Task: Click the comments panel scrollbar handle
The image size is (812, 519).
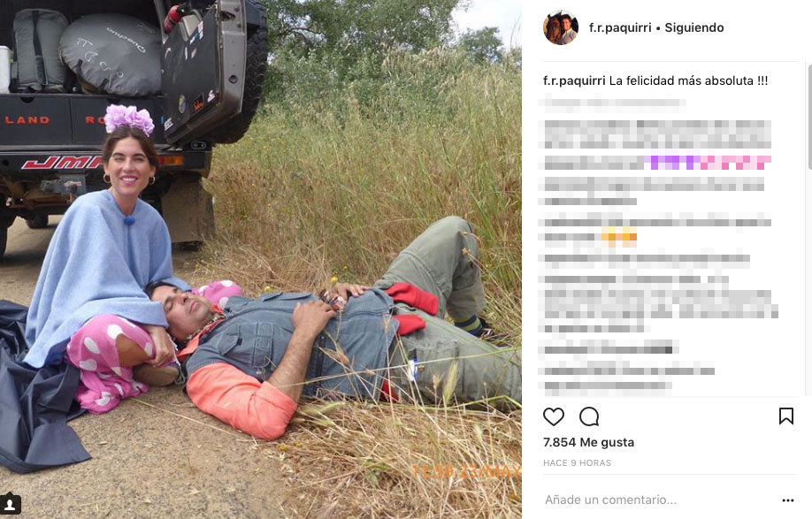Action: (808, 117)
